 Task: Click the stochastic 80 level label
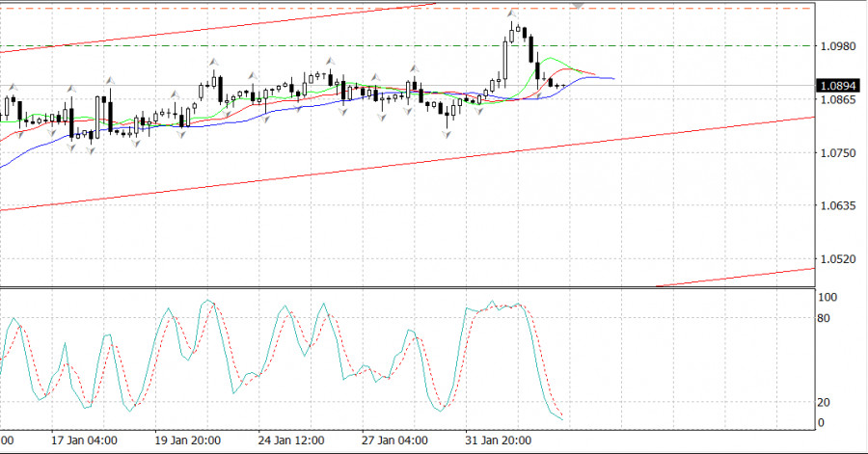click(825, 318)
